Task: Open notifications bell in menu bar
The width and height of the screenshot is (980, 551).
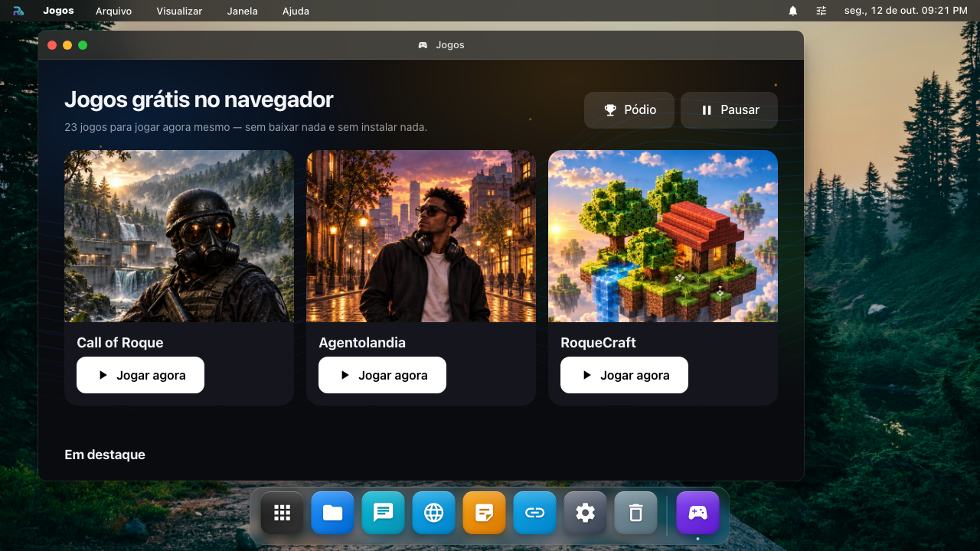Action: [x=793, y=11]
